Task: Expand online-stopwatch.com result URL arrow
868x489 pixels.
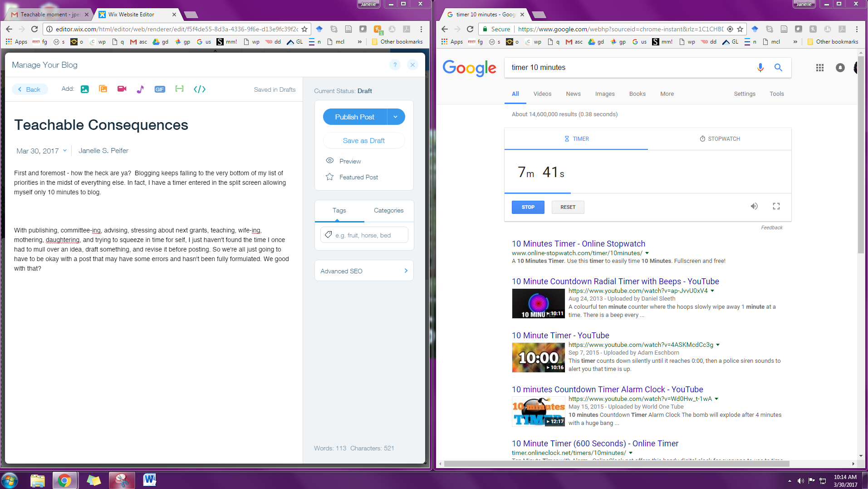Action: click(x=647, y=253)
